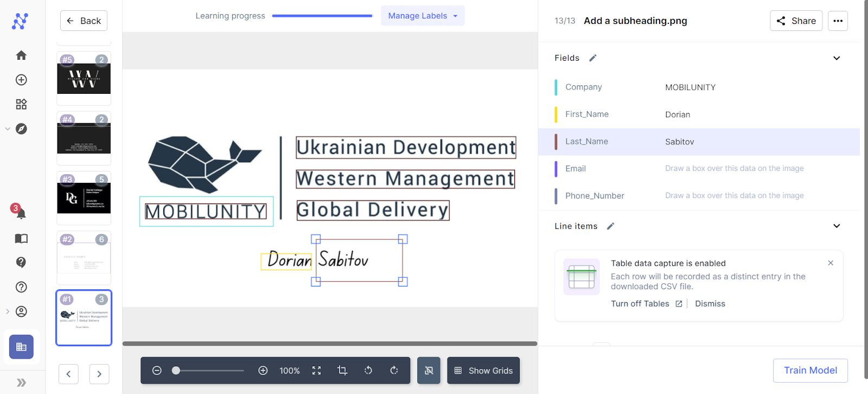868x394 pixels.
Task: Go to the previous image arrow
Action: coord(68,374)
